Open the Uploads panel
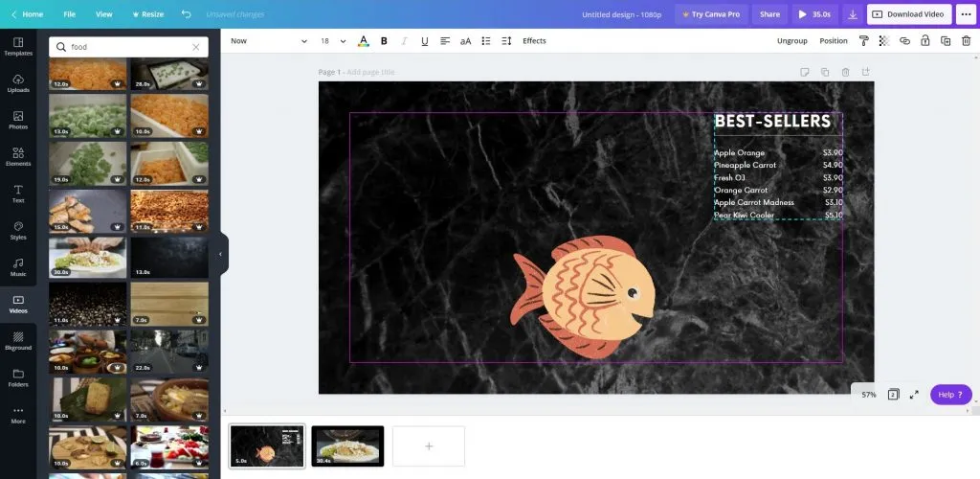 pos(18,83)
